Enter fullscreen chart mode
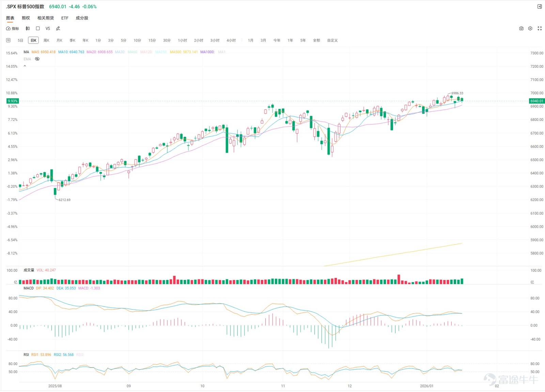 click(x=540, y=29)
